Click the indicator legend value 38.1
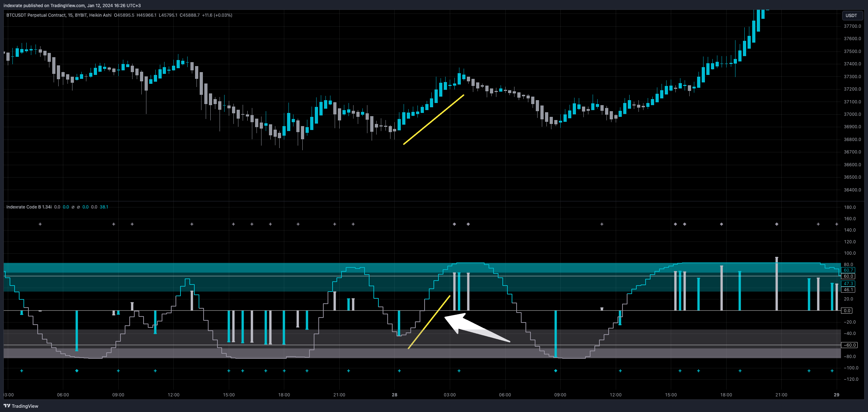Screen dimensions: 868x412 [104, 207]
